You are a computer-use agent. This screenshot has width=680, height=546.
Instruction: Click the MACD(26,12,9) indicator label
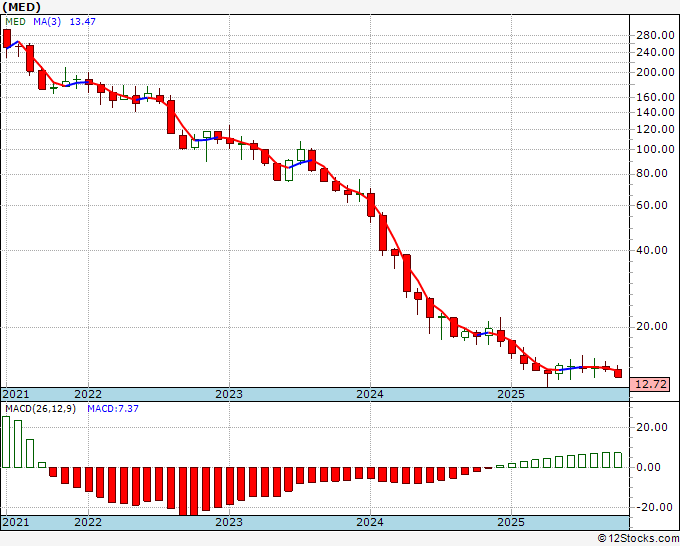pyautogui.click(x=40, y=409)
